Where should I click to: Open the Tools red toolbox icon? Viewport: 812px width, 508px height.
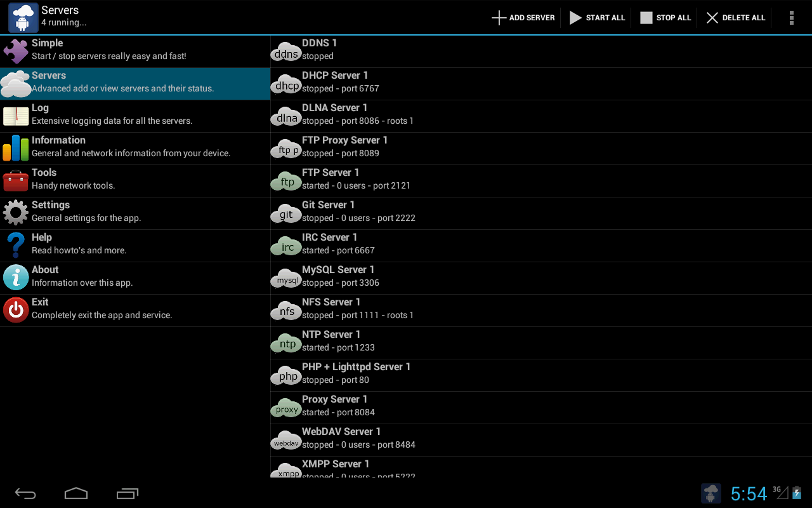pos(16,180)
